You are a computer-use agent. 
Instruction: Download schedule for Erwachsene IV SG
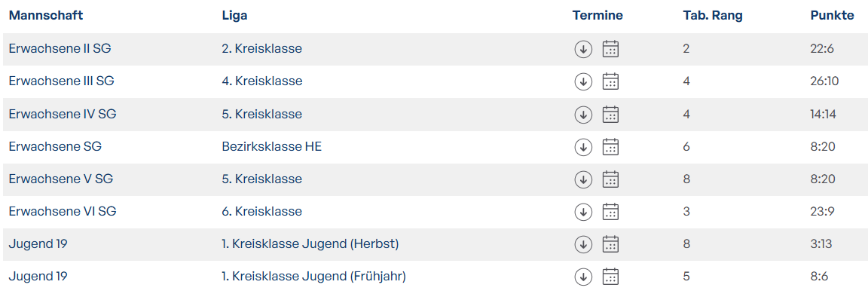(x=583, y=114)
